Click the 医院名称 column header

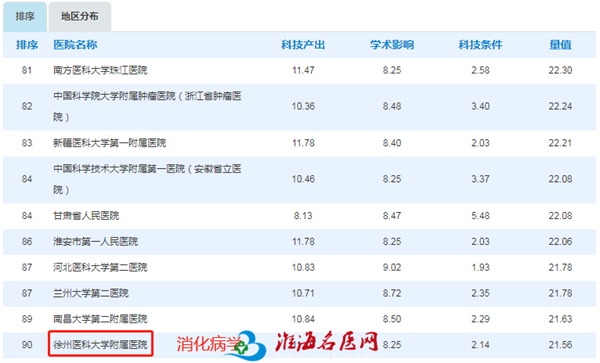[75, 45]
